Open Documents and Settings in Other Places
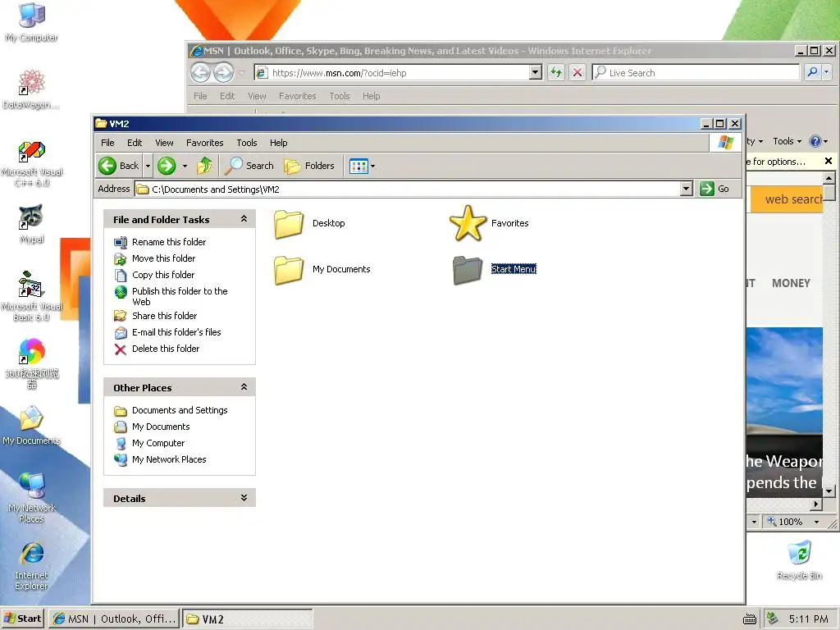Screen dimensions: 840x630 tap(180, 410)
